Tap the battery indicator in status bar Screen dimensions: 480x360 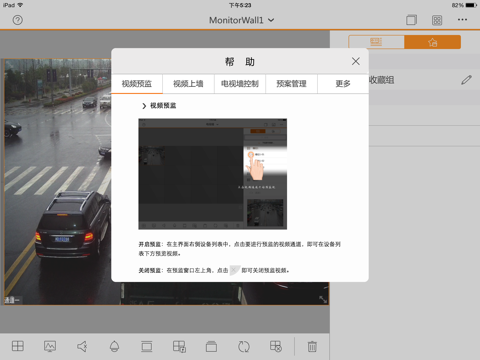click(471, 5)
